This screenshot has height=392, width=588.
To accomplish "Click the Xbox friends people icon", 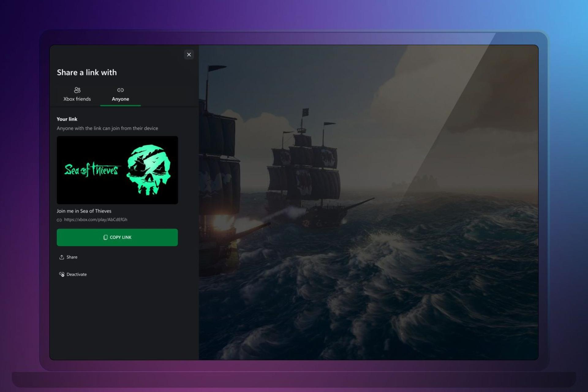I will 77,90.
